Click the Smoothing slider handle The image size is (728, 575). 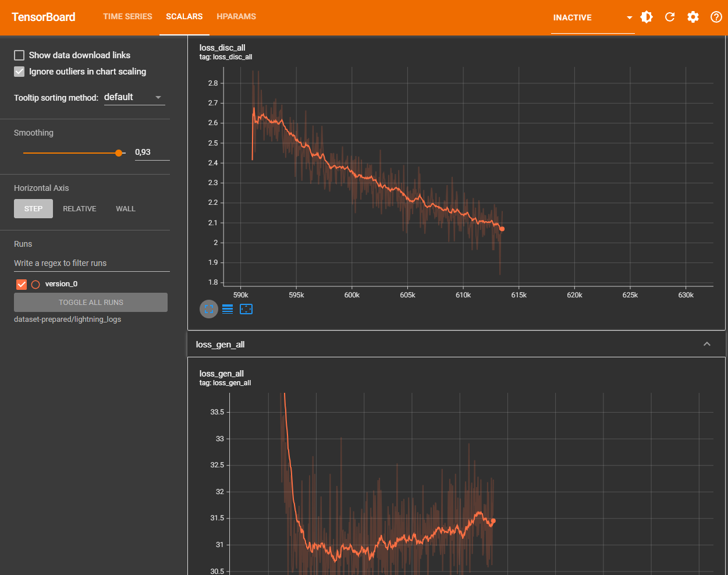pyautogui.click(x=119, y=153)
